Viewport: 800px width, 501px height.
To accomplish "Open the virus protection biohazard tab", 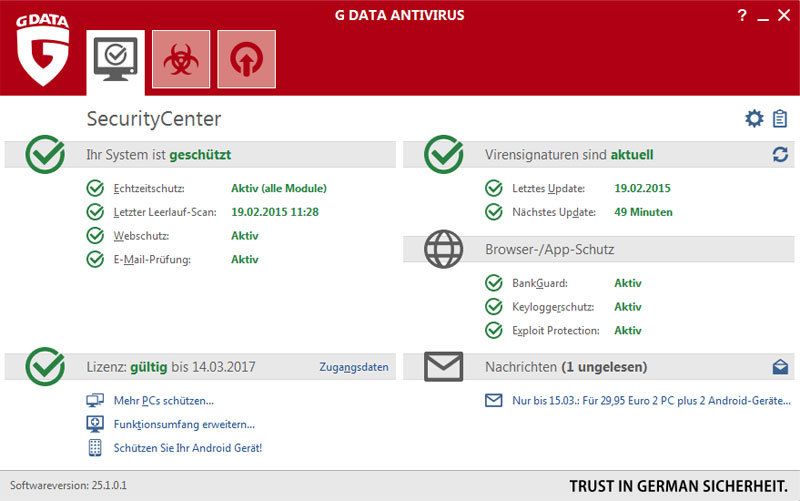I will (x=181, y=59).
